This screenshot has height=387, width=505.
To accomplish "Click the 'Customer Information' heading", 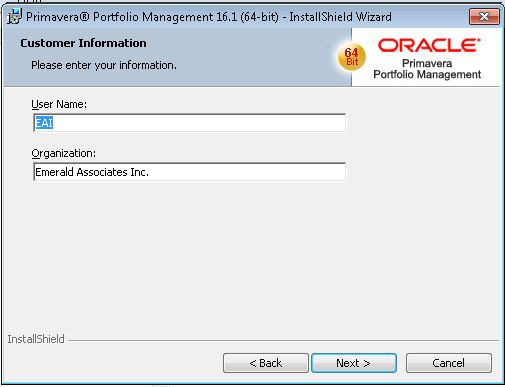I will [83, 43].
